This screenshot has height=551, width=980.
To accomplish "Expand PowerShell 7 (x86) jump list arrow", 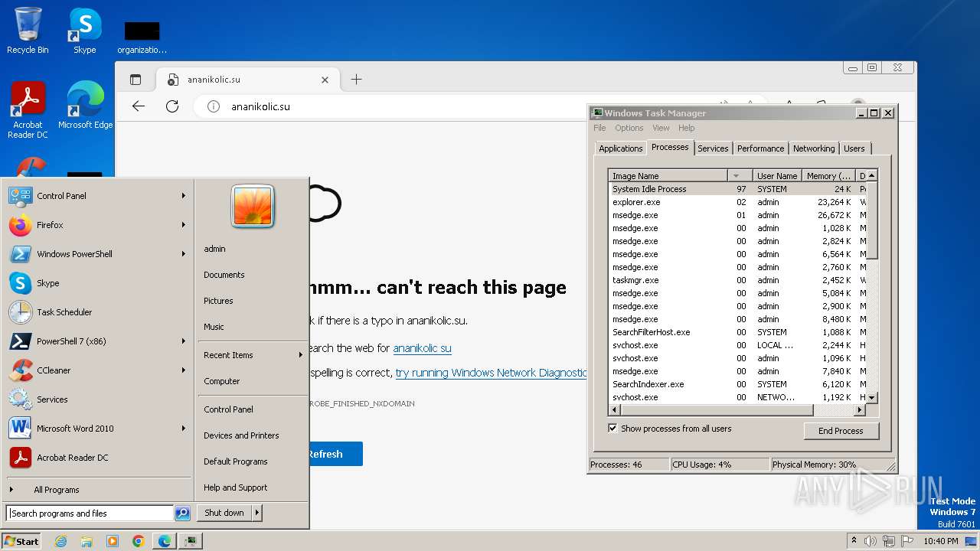I will 184,341.
